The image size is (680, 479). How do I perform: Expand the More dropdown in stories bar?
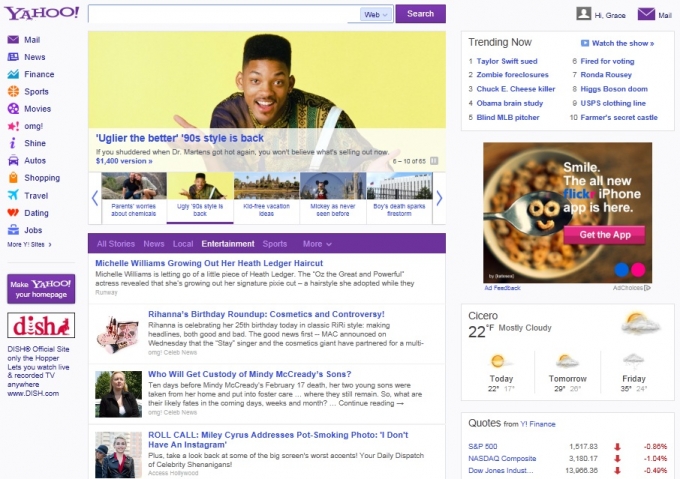pyautogui.click(x=317, y=244)
